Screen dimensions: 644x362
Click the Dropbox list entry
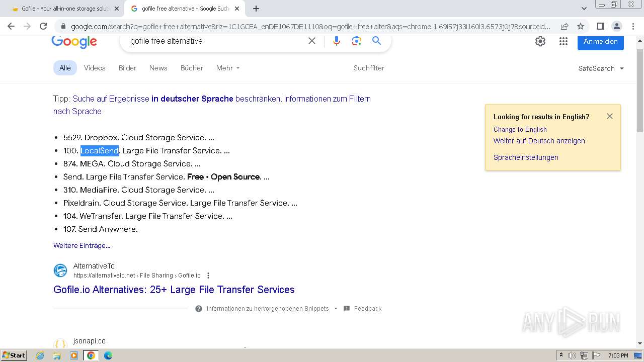tap(139, 137)
